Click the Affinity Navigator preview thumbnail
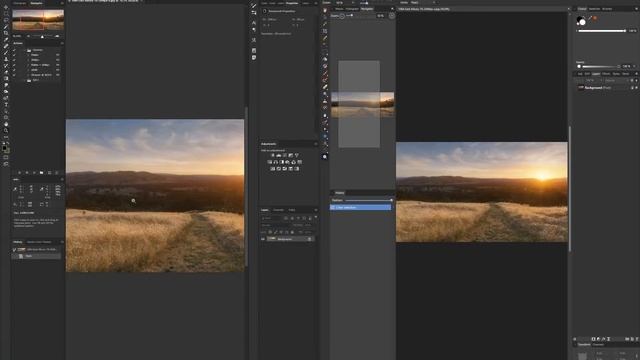640x360 pixels. click(x=362, y=104)
